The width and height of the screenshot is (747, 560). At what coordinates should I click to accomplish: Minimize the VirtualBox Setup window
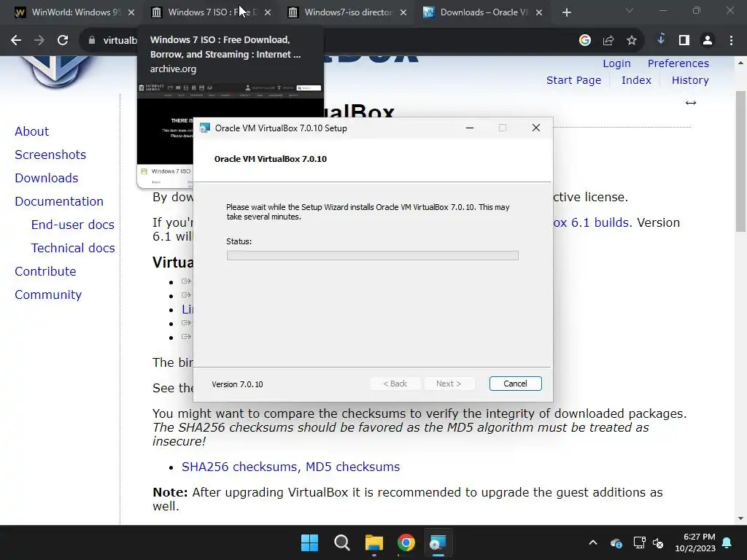(470, 128)
